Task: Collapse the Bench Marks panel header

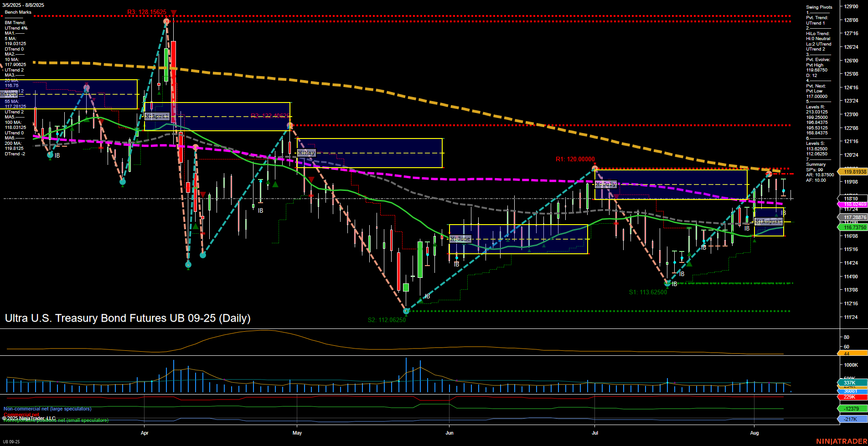Action: [17, 12]
